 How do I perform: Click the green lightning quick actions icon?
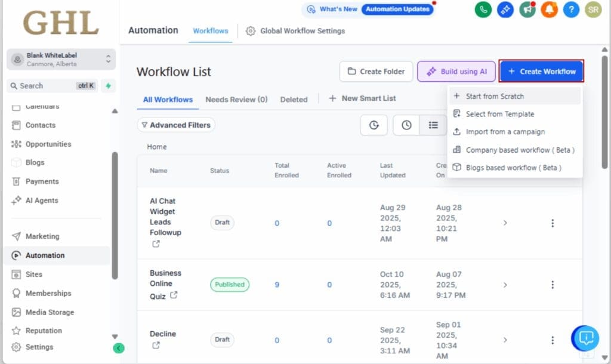point(108,86)
